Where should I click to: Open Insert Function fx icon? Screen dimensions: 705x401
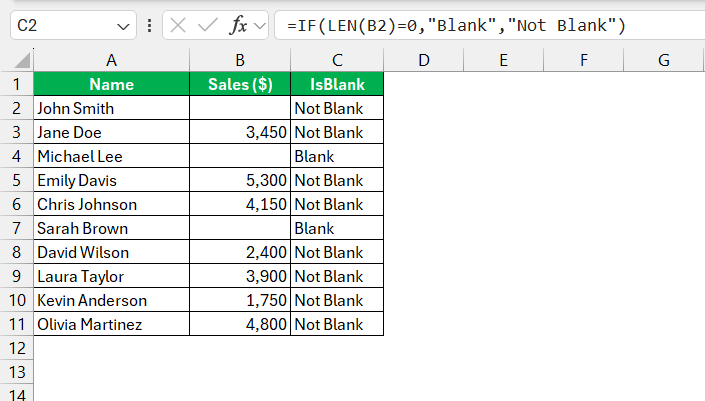pos(238,25)
